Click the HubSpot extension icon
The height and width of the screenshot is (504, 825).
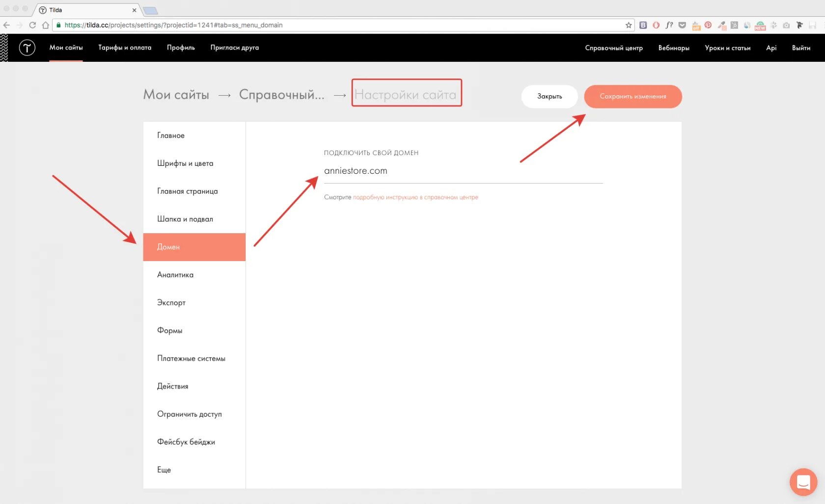[734, 25]
